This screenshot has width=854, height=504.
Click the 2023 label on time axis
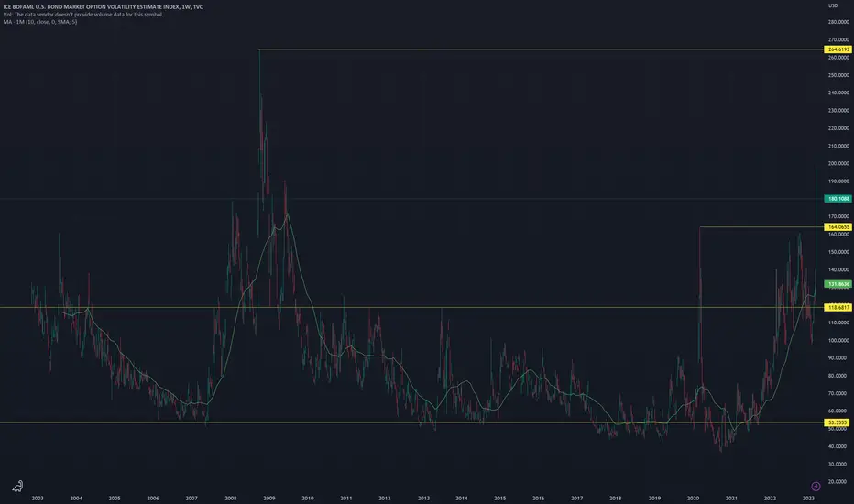tap(808, 498)
